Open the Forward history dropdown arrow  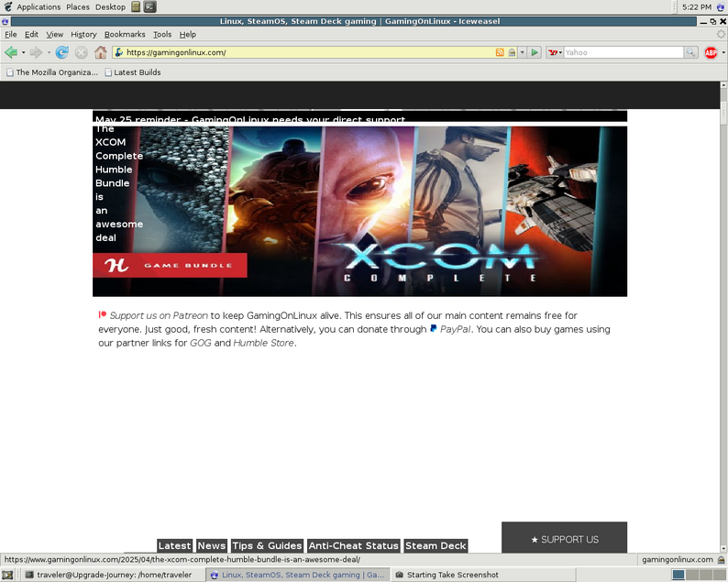click(49, 52)
